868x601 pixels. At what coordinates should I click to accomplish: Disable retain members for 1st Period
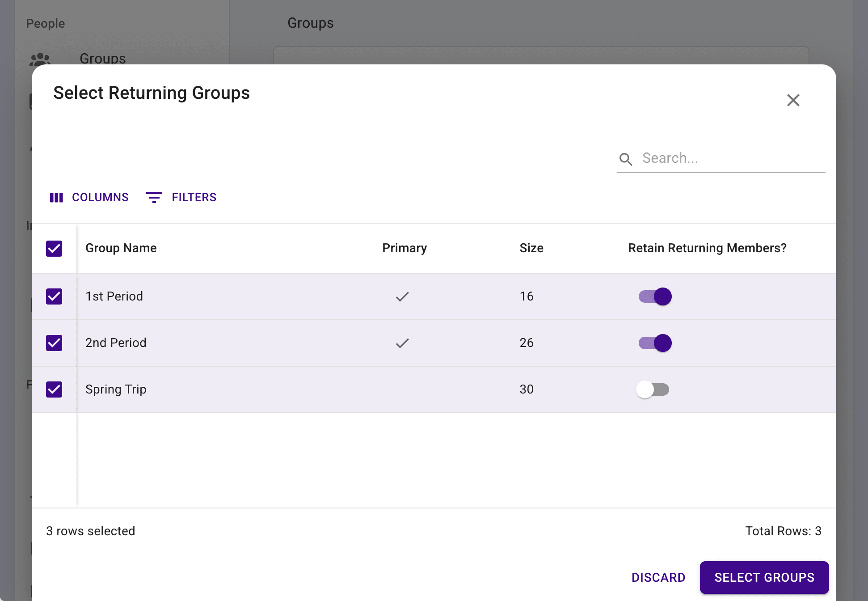click(655, 296)
